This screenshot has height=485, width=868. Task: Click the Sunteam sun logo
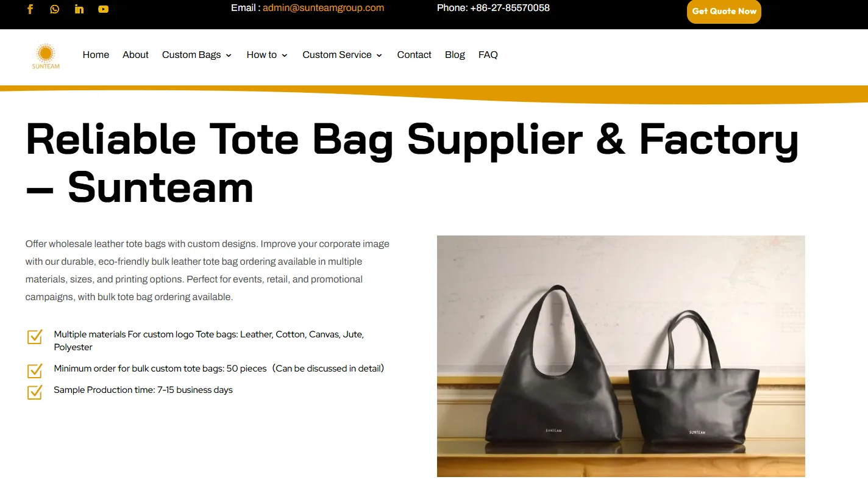point(46,56)
